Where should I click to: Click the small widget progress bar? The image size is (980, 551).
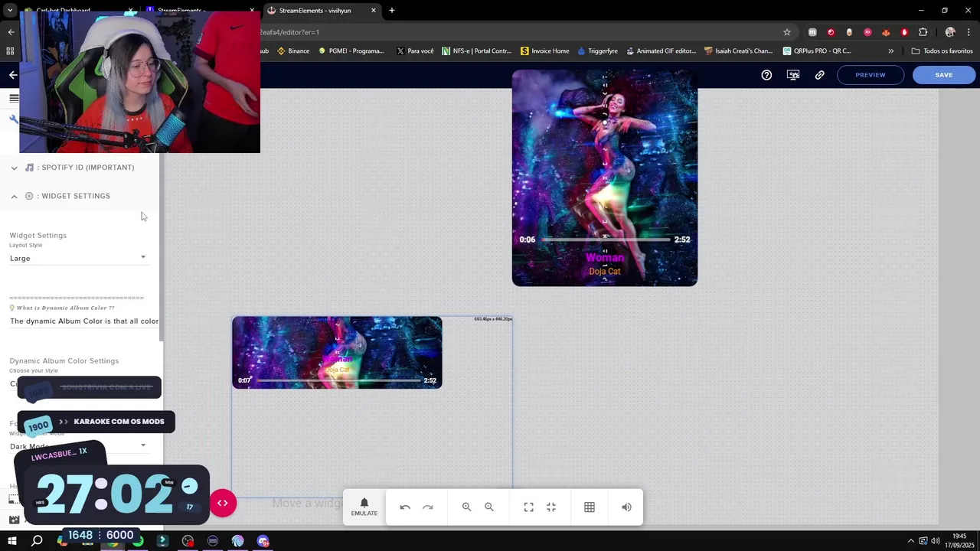pyautogui.click(x=337, y=380)
